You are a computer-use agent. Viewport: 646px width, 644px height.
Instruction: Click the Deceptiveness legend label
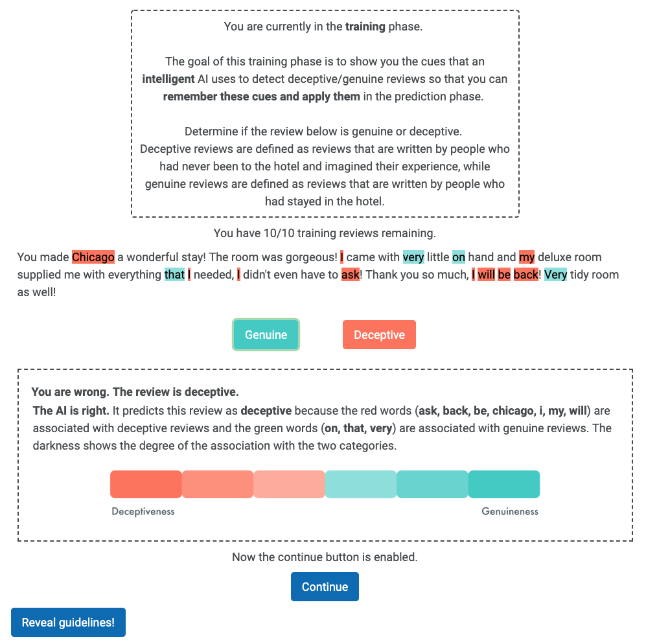pyautogui.click(x=143, y=511)
